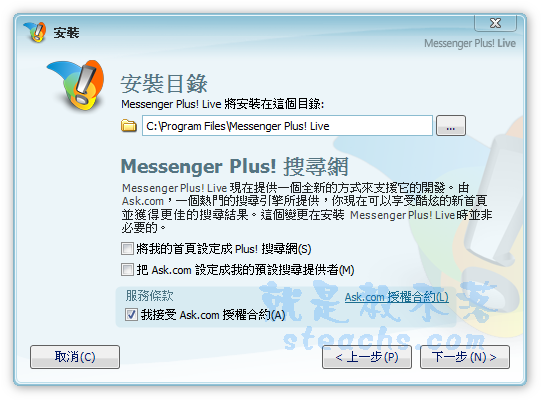Uncheck 我接受 Ask.com 授權合約 checkbox
Viewport: 541px width, 400px height.
(131, 315)
